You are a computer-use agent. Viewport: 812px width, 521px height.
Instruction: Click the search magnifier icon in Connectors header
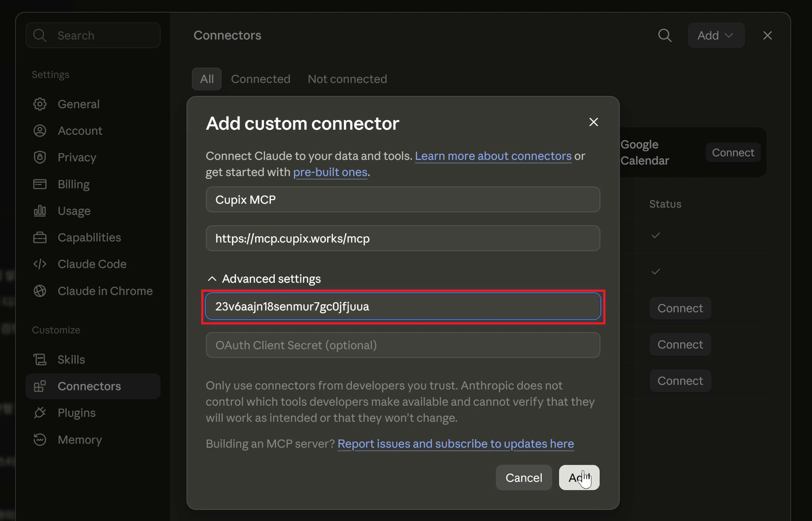(665, 35)
